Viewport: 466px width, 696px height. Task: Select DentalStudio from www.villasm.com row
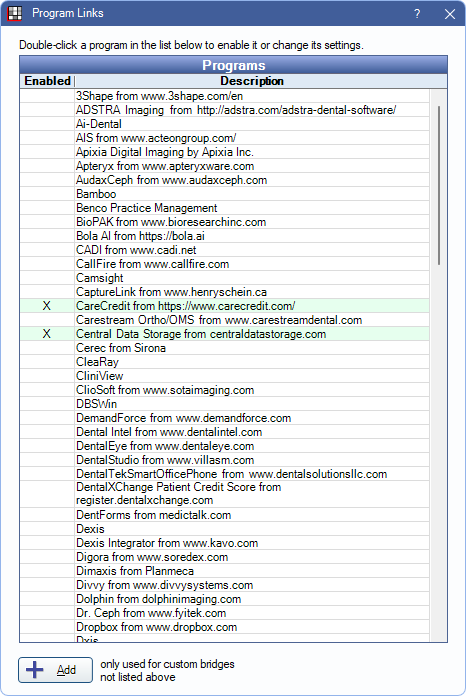pos(225,459)
